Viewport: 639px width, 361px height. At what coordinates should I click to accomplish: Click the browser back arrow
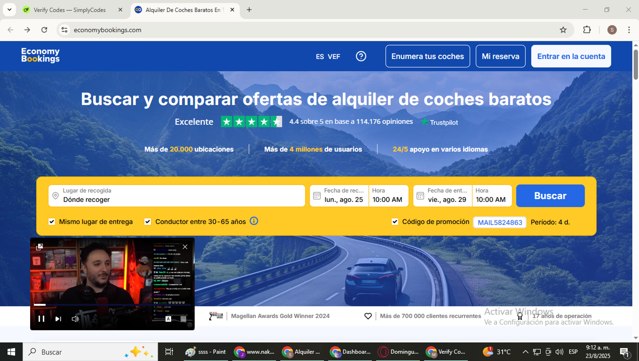(x=11, y=30)
